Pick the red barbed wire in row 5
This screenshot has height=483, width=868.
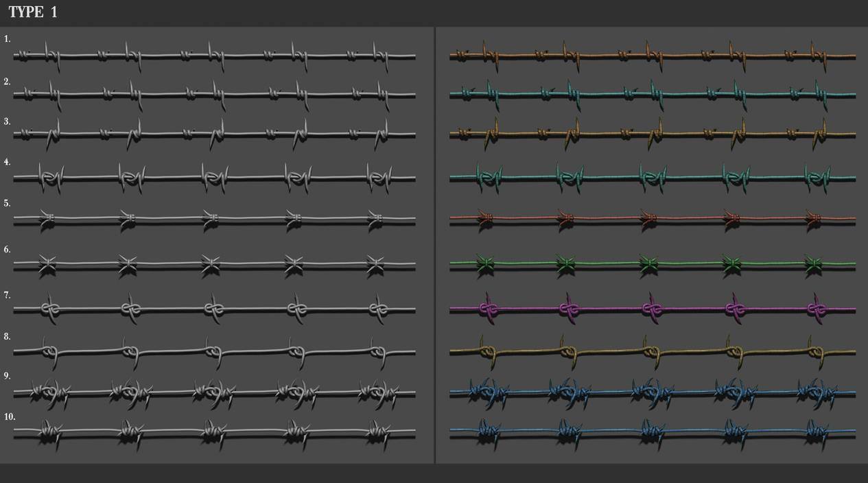[653, 220]
